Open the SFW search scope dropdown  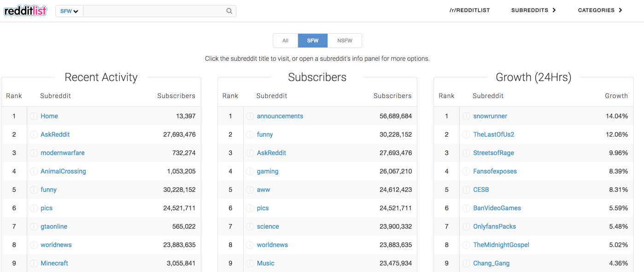(69, 11)
